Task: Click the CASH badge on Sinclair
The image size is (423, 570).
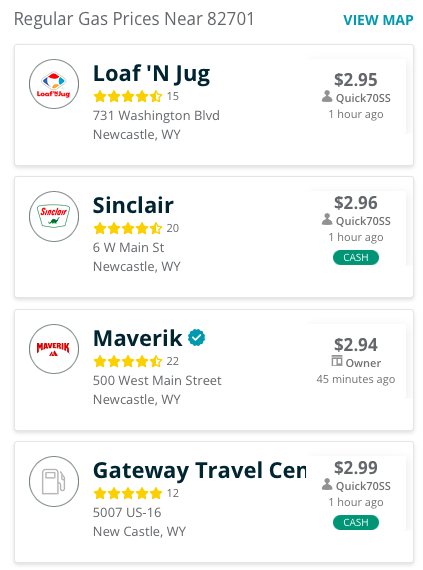Action: coord(356,258)
